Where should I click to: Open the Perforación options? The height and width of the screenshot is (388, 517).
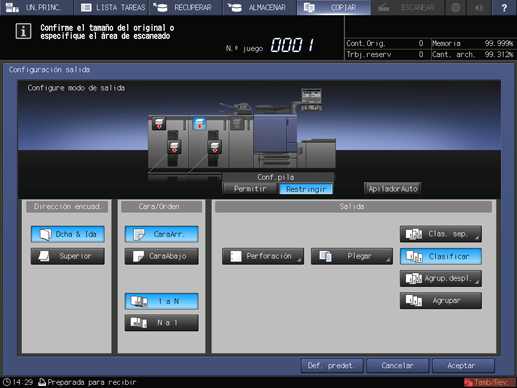pyautogui.click(x=263, y=256)
